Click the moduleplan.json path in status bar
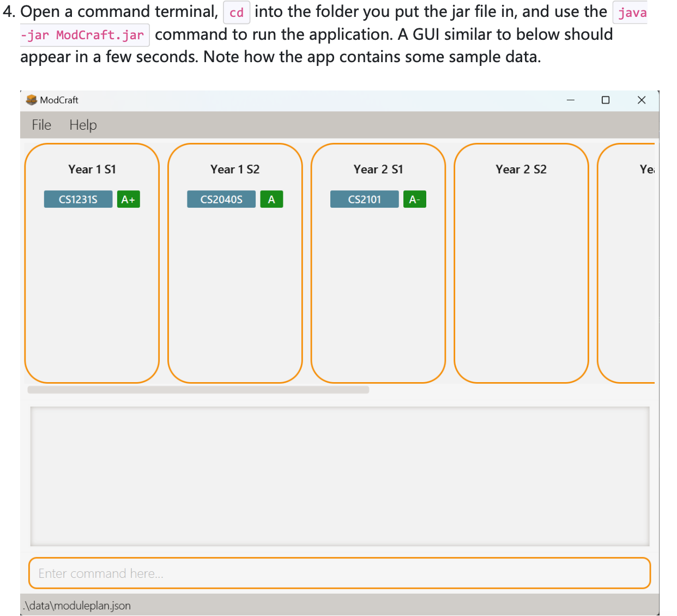This screenshot has height=616, width=677. pos(76,605)
